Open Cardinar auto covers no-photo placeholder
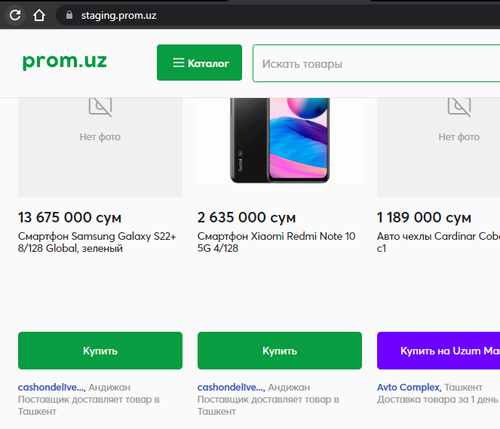This screenshot has width=500, height=429. pos(438,147)
